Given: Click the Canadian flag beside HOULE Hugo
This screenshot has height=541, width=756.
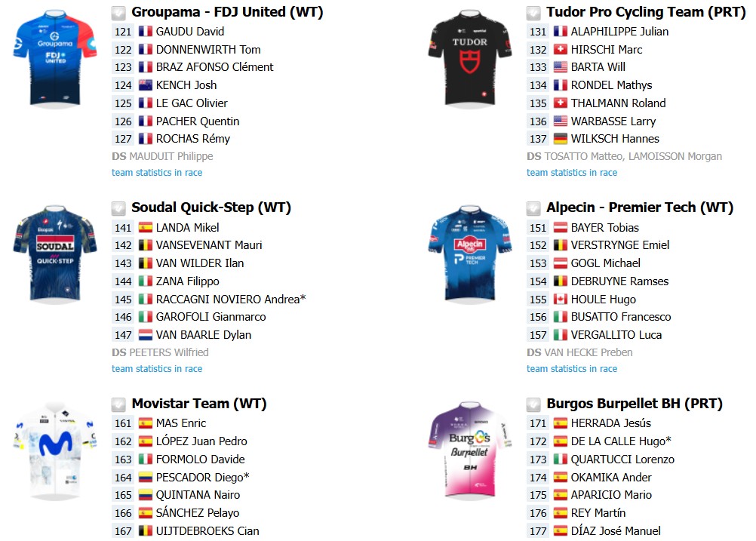Looking at the screenshot, I should pyautogui.click(x=561, y=300).
